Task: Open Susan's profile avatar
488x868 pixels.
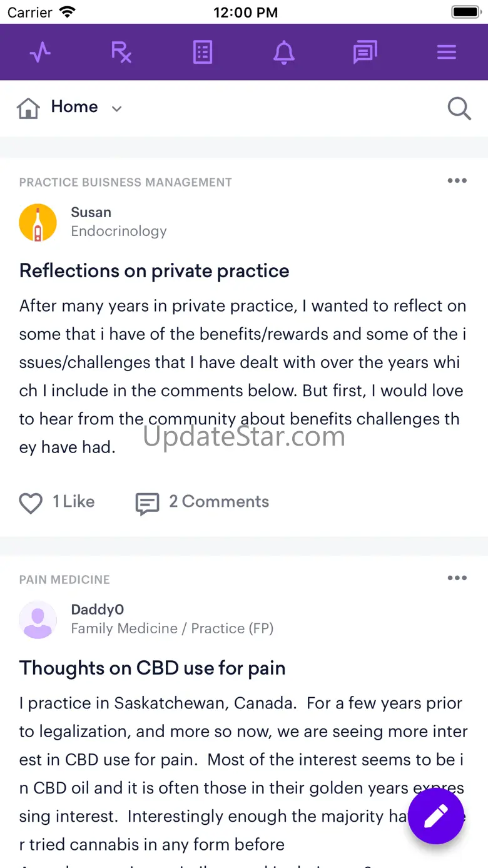Action: (38, 223)
